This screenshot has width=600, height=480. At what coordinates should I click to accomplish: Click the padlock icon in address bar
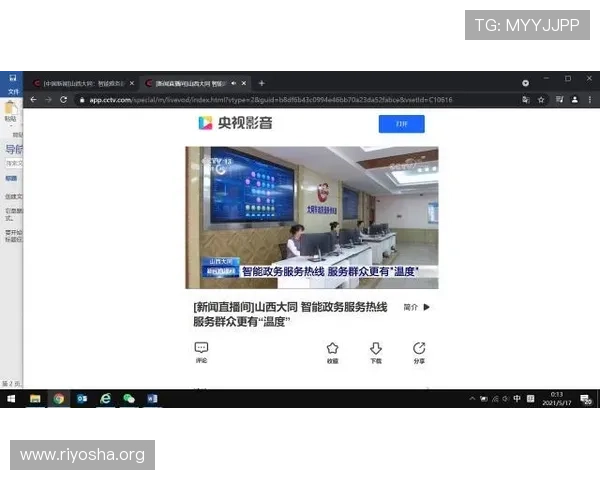pos(82,100)
